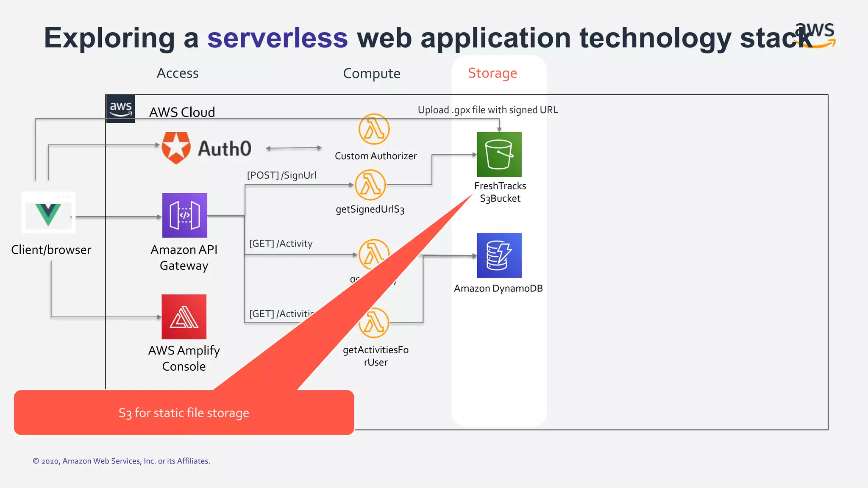The width and height of the screenshot is (868, 488).
Task: Click the purple word serverless in title
Action: [278, 38]
